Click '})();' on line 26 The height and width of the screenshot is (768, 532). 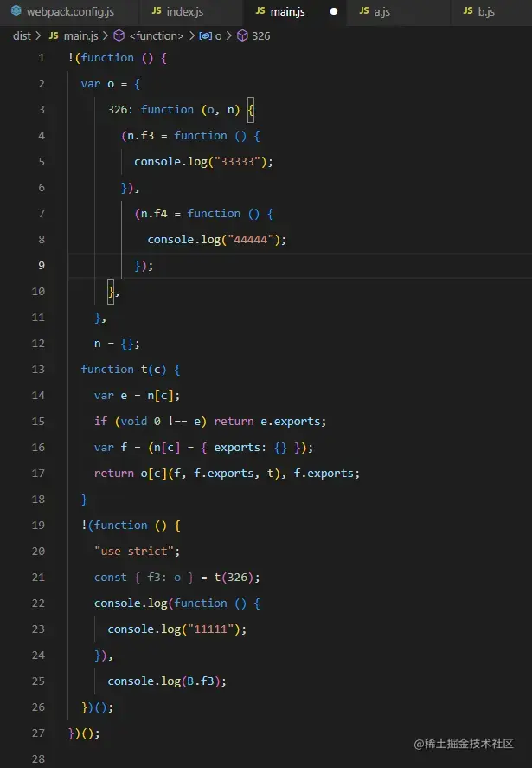click(98, 707)
